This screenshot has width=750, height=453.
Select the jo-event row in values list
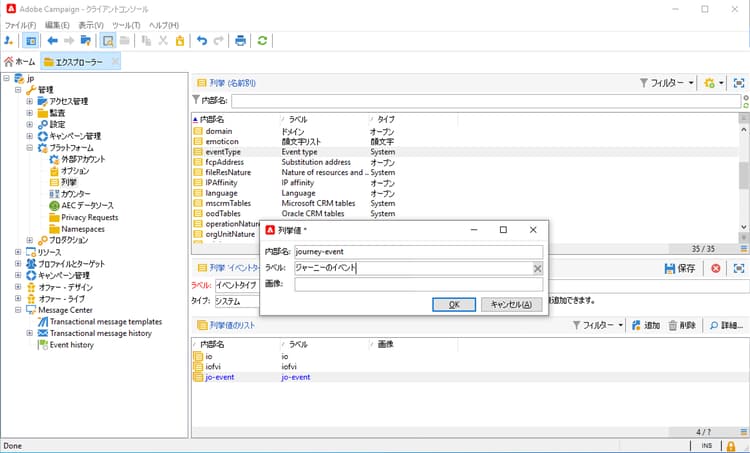pos(469,377)
